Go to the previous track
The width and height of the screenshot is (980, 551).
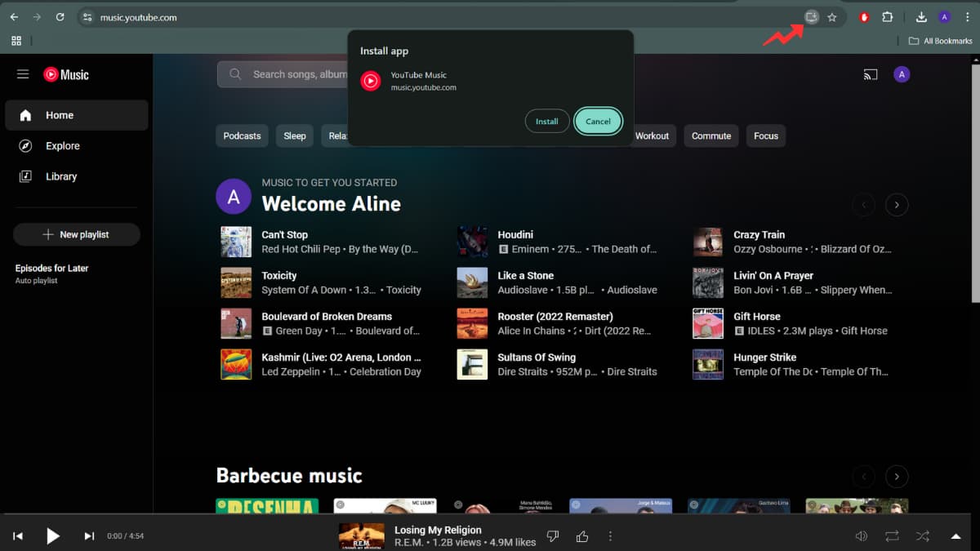click(18, 535)
